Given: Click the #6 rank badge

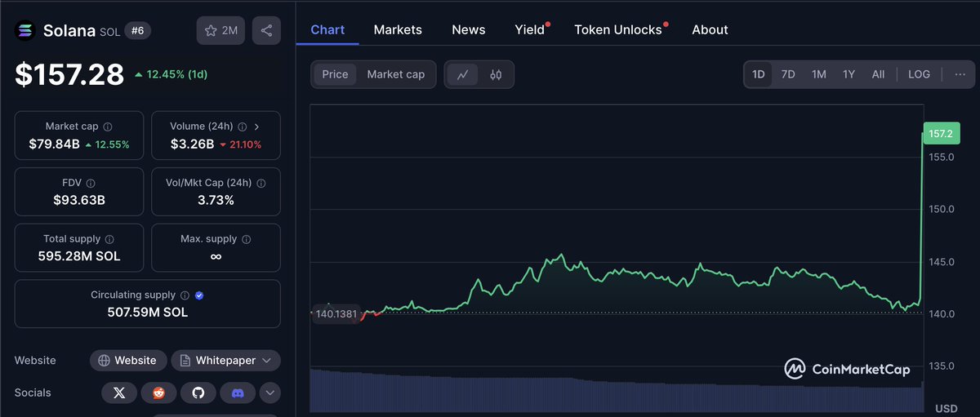Looking at the screenshot, I should (x=137, y=31).
